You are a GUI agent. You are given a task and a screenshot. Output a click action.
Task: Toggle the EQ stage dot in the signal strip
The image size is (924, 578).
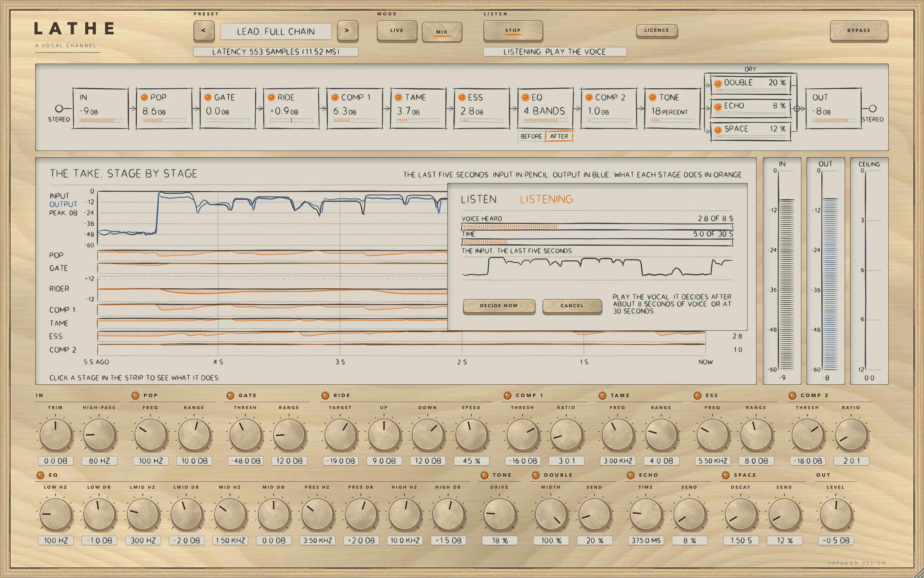coord(526,98)
